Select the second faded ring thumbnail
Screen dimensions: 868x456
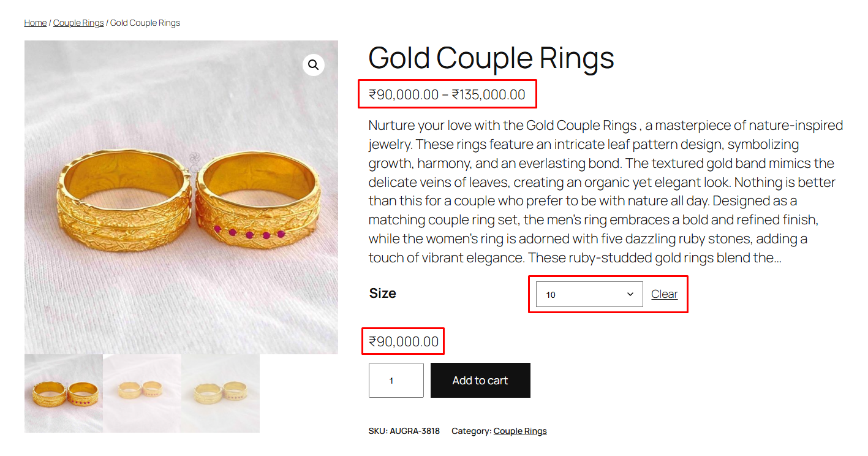click(142, 393)
